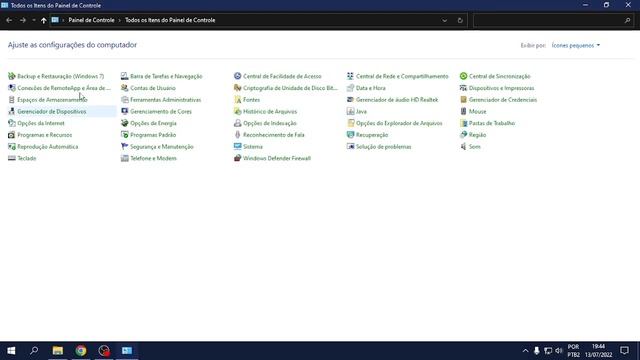The width and height of the screenshot is (640, 360).
Task: Click Todos os Itens breadcrumb segment
Action: coord(170,20)
